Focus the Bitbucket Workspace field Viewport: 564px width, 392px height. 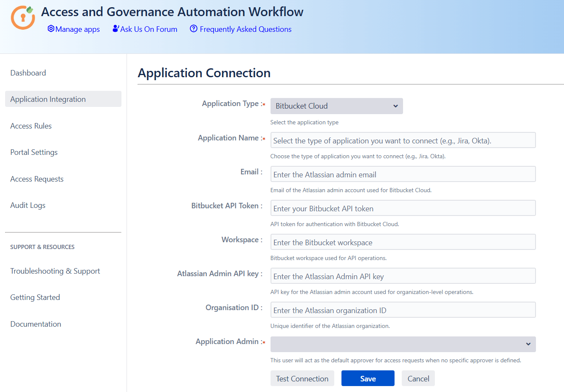403,242
